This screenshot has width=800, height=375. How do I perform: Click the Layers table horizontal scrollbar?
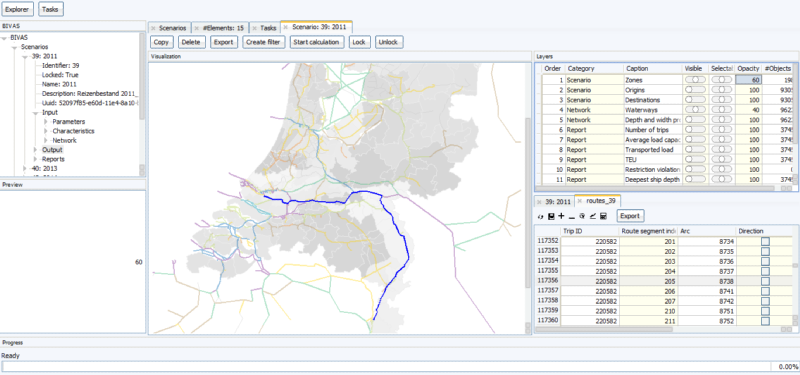656,188
